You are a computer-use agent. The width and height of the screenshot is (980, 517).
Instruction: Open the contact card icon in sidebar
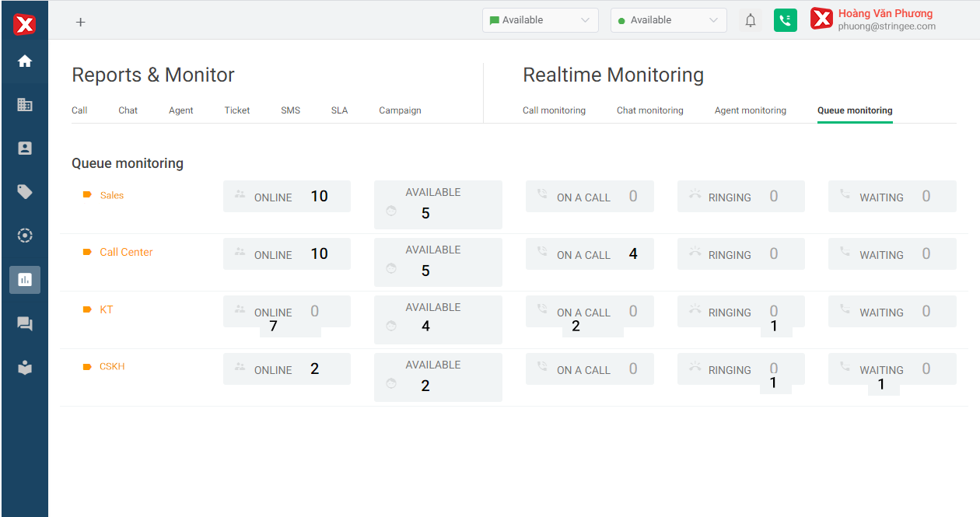[25, 148]
